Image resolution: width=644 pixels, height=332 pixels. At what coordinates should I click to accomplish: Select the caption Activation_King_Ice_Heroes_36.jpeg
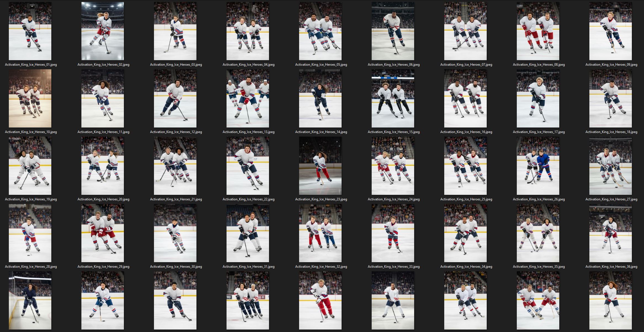pyautogui.click(x=611, y=267)
